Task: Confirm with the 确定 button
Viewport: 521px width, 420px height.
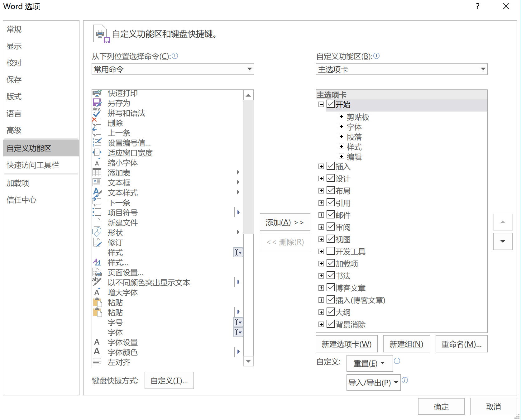Action: tap(441, 407)
